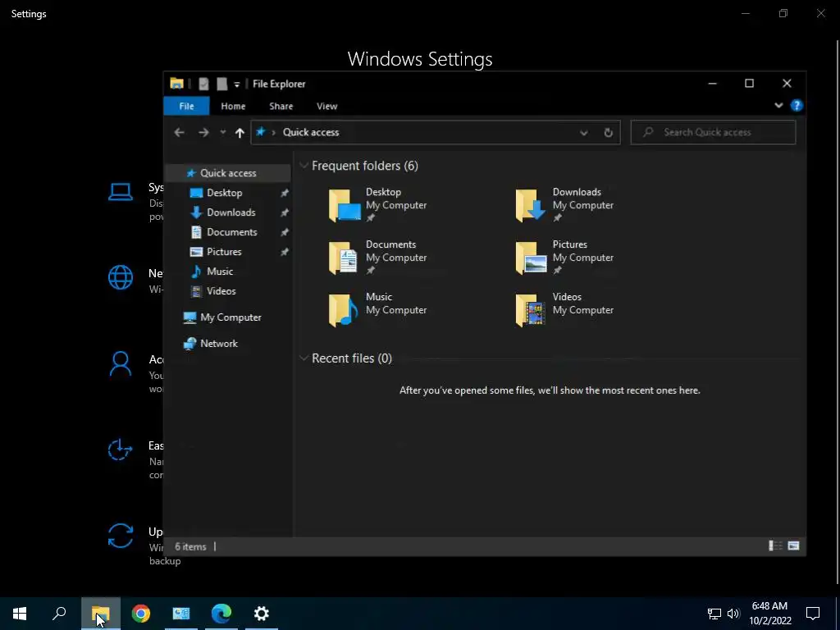Expand the address bar history dropdown
The width and height of the screenshot is (840, 630).
click(583, 132)
